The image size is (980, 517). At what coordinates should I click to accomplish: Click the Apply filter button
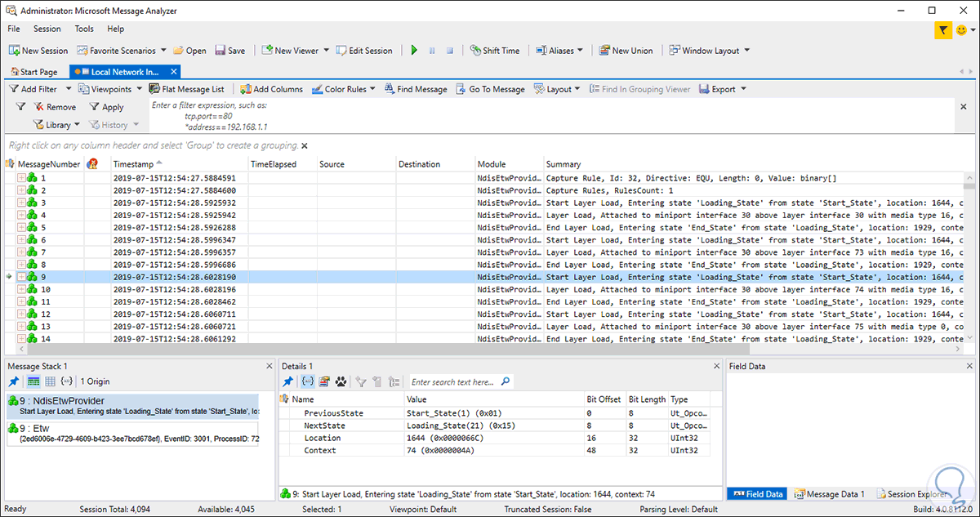107,107
